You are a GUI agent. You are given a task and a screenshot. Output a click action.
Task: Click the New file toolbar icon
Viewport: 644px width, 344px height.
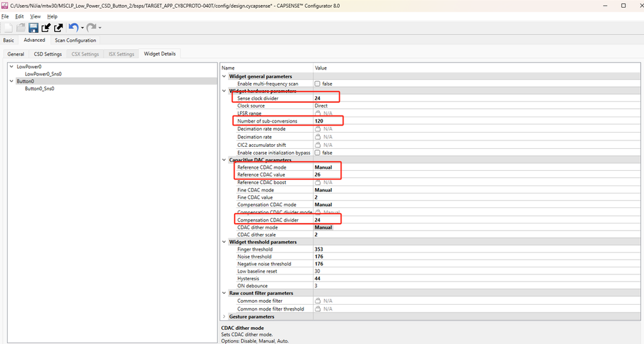(x=8, y=28)
